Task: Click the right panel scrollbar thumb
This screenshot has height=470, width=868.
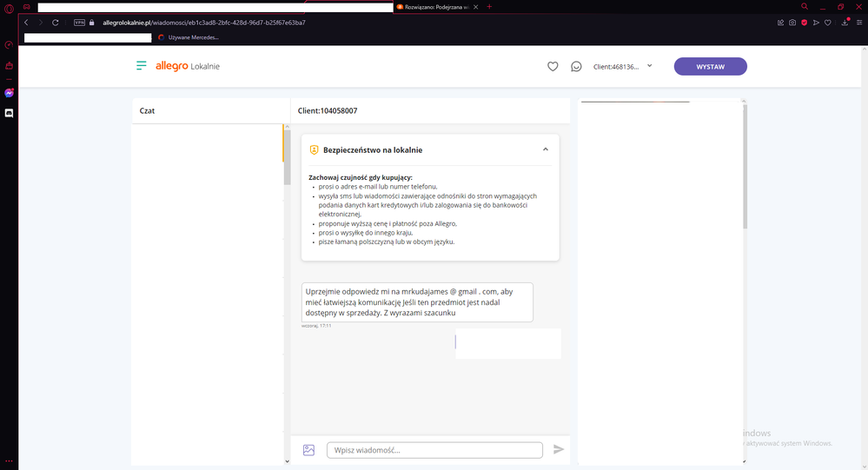Action: point(745,167)
